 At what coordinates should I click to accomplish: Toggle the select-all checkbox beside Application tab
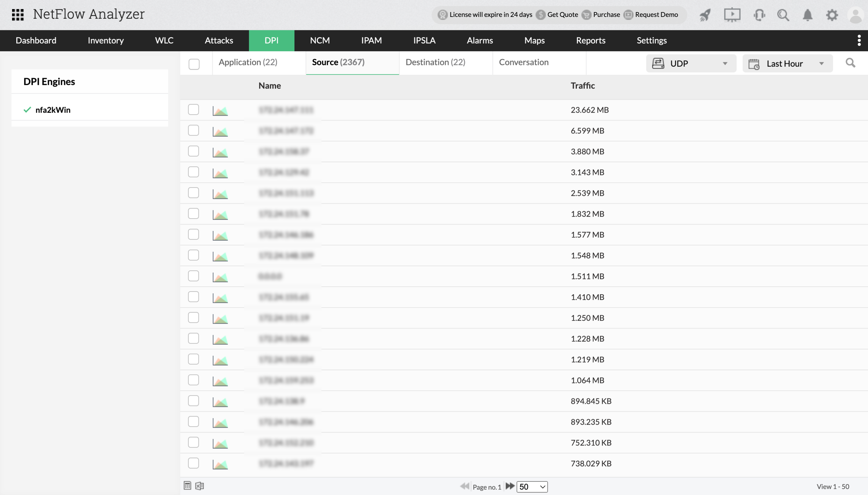coord(194,64)
